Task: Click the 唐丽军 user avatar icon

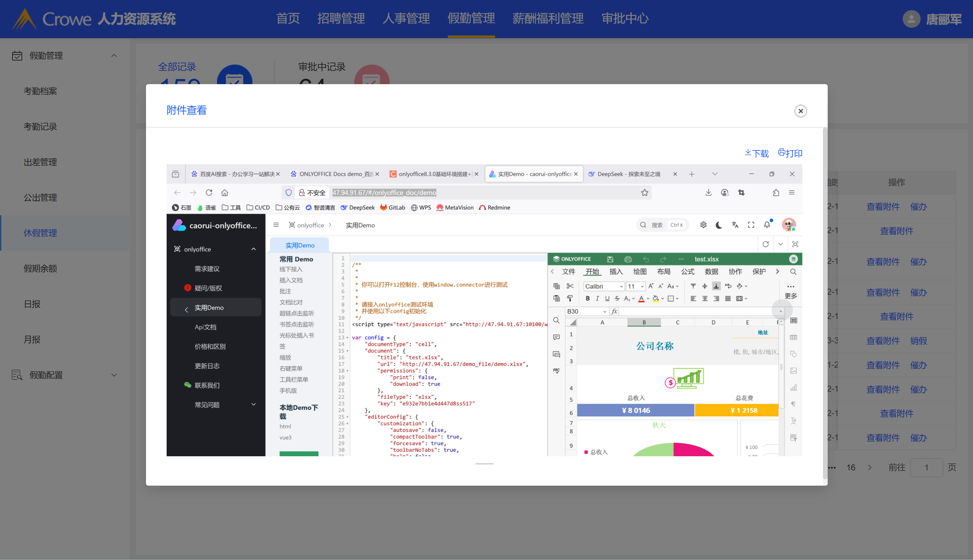Action: pyautogui.click(x=911, y=19)
